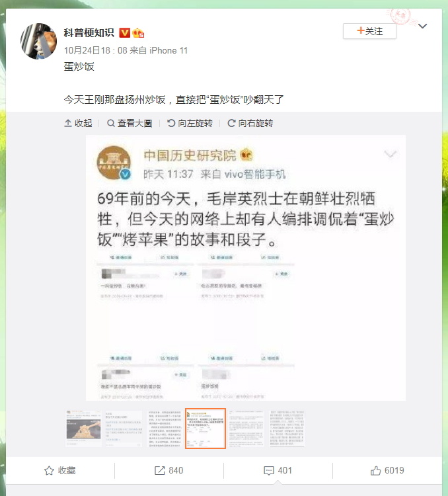The height and width of the screenshot is (496, 448).
Task: Open the post options chevron menu
Action: coord(423,26)
